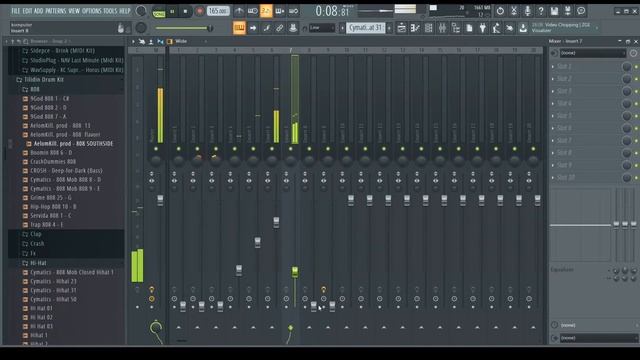
Task: Select sample Hip-Hop 808 10 - B
Action: tap(53, 207)
